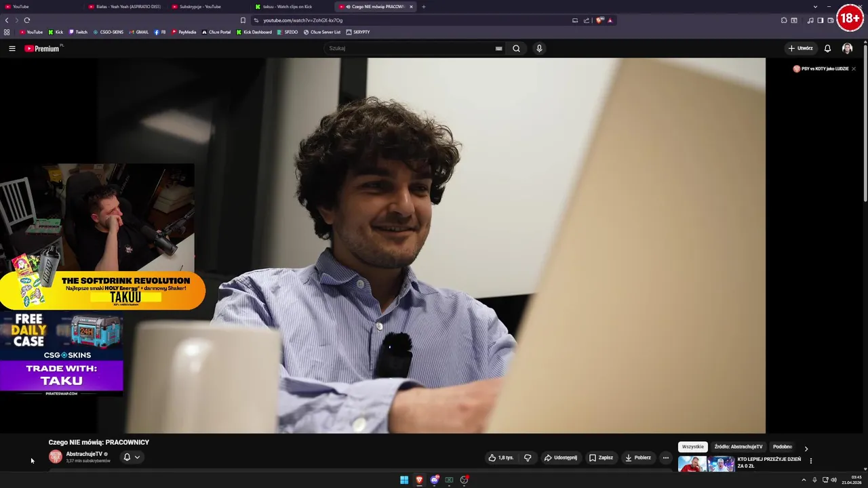The image size is (868, 488).
Task: Click the search magnifier button
Action: pyautogui.click(x=516, y=48)
